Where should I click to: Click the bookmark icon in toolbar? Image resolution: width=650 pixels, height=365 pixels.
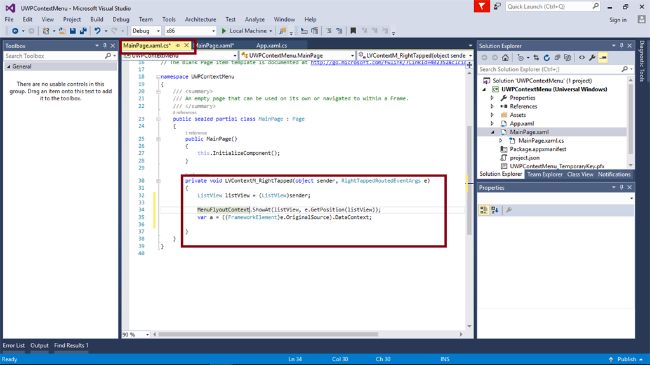point(353,31)
